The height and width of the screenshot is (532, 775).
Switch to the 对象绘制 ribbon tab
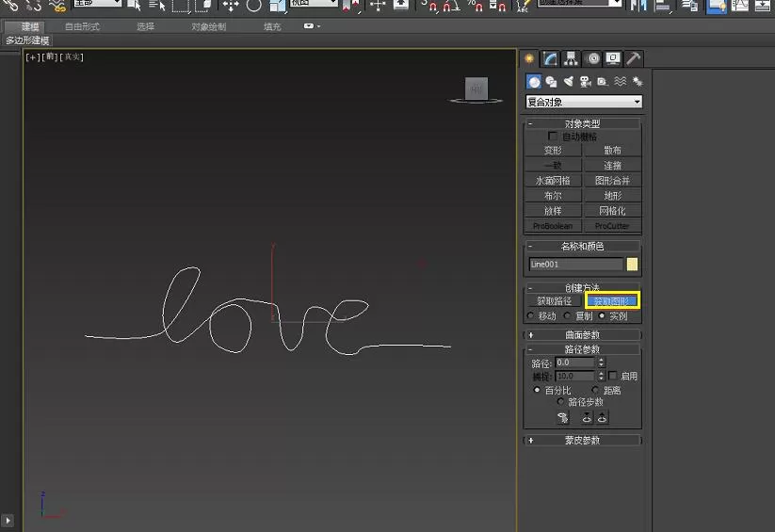[x=208, y=26]
